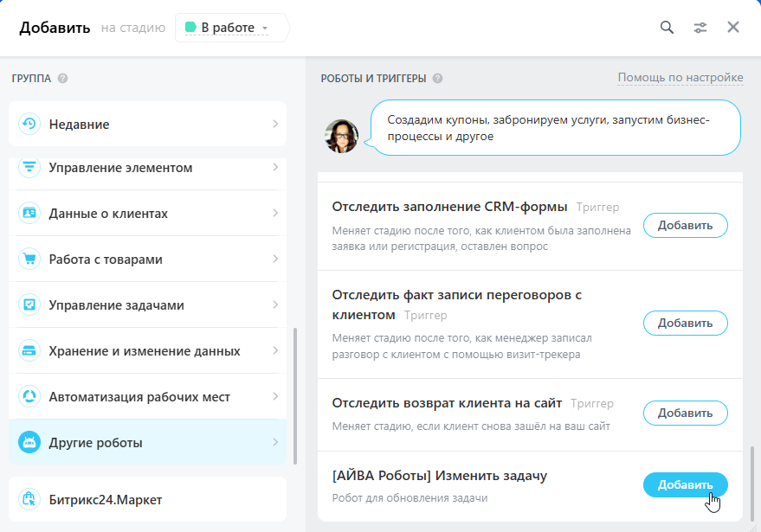The image size is (761, 532).
Task: Select the Другие роботы group
Action: click(x=147, y=443)
